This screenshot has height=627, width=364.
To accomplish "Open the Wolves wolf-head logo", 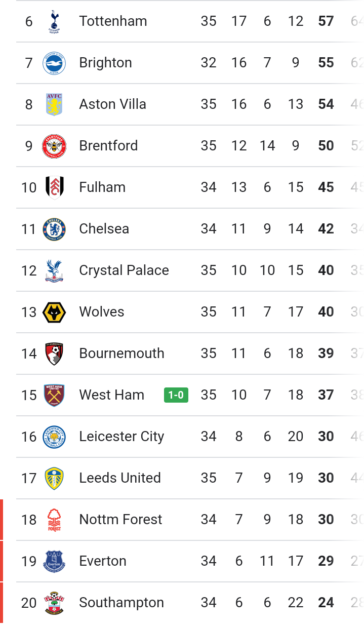I will pyautogui.click(x=54, y=312).
